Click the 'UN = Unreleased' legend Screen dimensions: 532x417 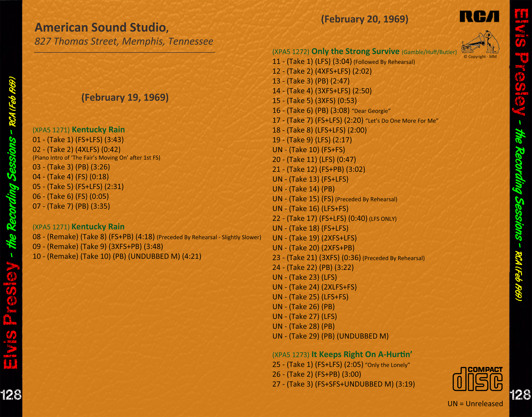tap(475, 404)
